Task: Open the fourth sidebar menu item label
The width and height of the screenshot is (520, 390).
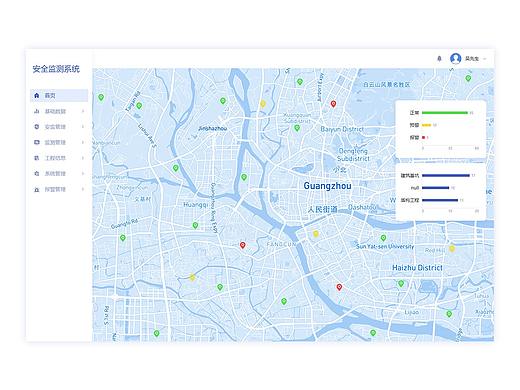Action: 55,142
